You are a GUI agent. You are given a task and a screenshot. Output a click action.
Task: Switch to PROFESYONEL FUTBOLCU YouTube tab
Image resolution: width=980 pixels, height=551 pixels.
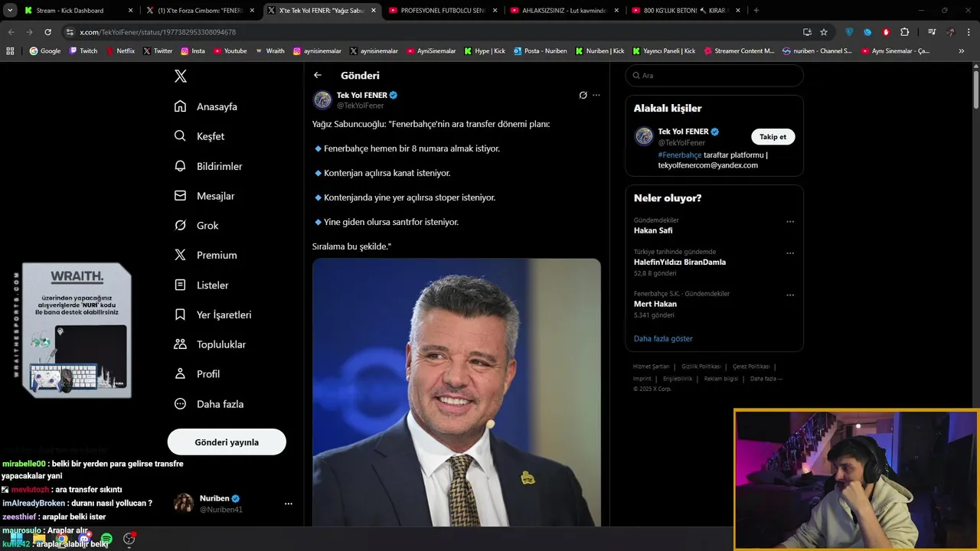click(x=443, y=11)
